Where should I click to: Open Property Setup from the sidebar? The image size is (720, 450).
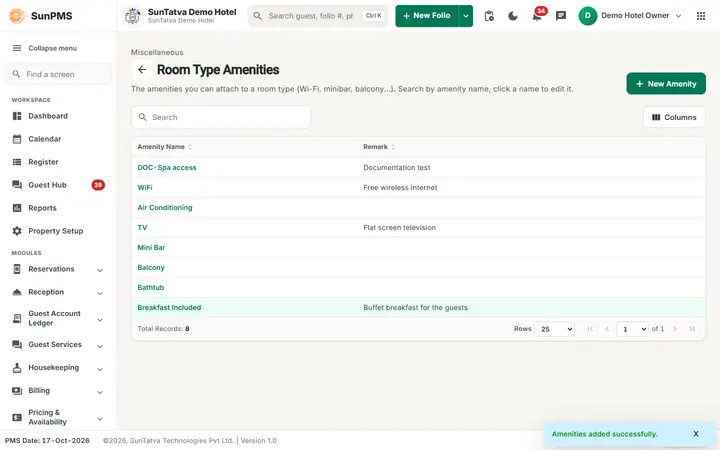(56, 231)
